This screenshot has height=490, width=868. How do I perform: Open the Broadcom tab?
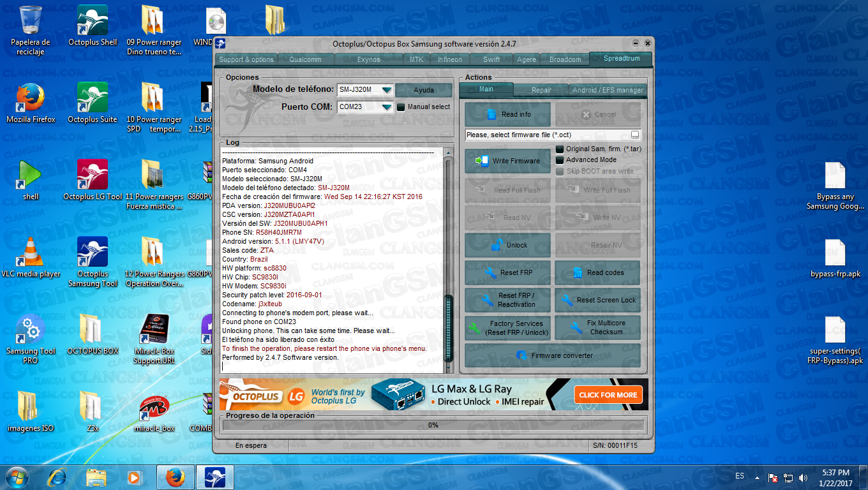point(565,59)
